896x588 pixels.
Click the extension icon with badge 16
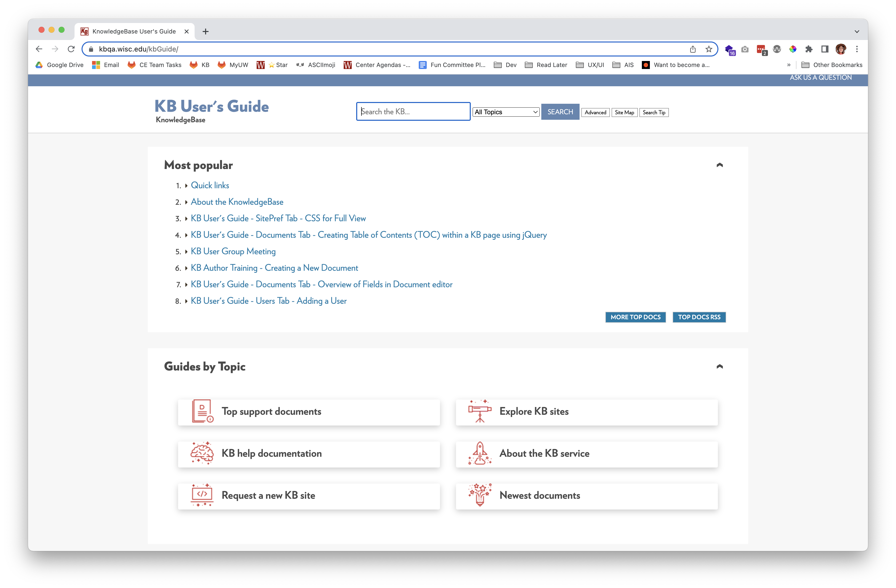point(730,50)
